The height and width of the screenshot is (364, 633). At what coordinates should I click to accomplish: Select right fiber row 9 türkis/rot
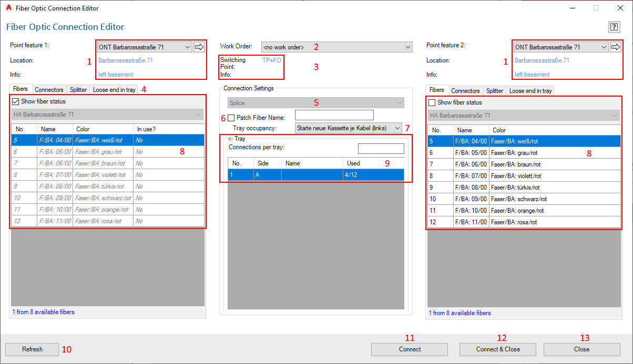pyautogui.click(x=524, y=188)
